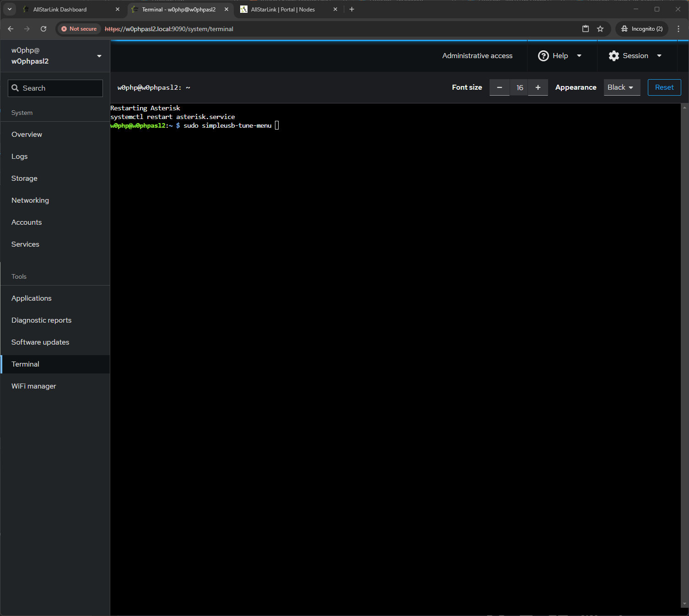Screen dimensions: 689x616
Task: Click Administrative access button
Action: [477, 56]
